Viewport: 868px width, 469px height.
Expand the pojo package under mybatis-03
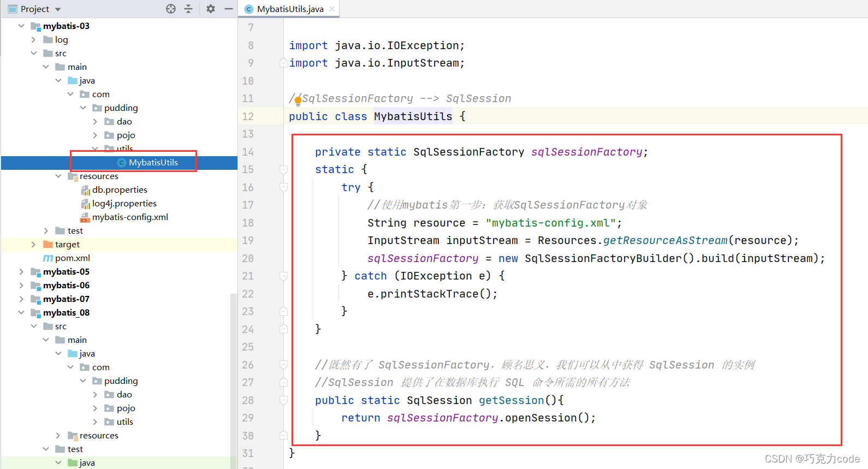tap(95, 135)
